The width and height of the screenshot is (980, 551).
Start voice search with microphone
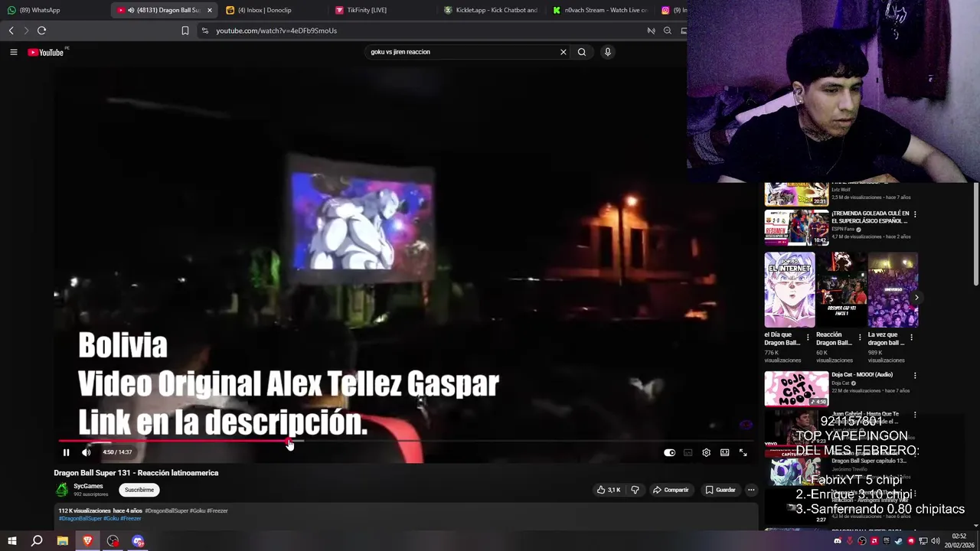tap(607, 52)
